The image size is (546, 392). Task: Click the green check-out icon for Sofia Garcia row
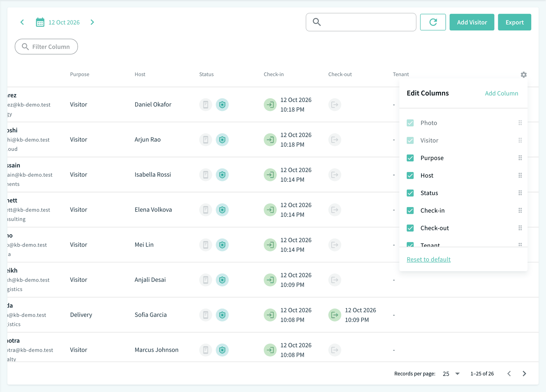pyautogui.click(x=335, y=315)
